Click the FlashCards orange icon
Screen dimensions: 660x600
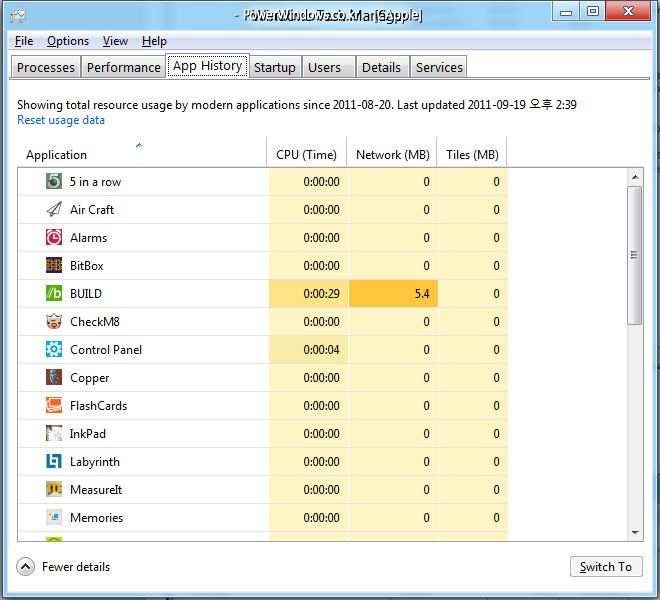[x=54, y=405]
